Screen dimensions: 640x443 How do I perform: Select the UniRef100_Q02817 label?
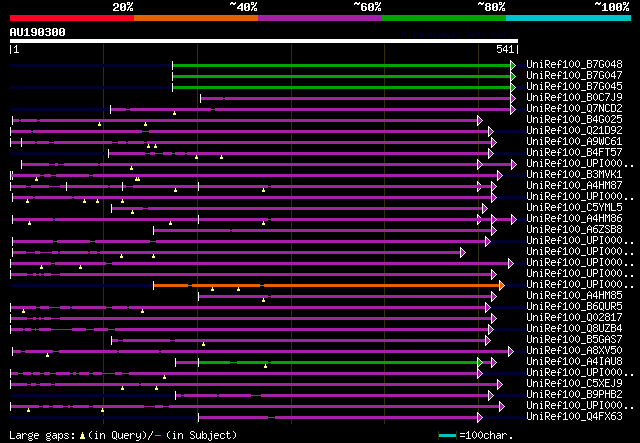pyautogui.click(x=574, y=318)
